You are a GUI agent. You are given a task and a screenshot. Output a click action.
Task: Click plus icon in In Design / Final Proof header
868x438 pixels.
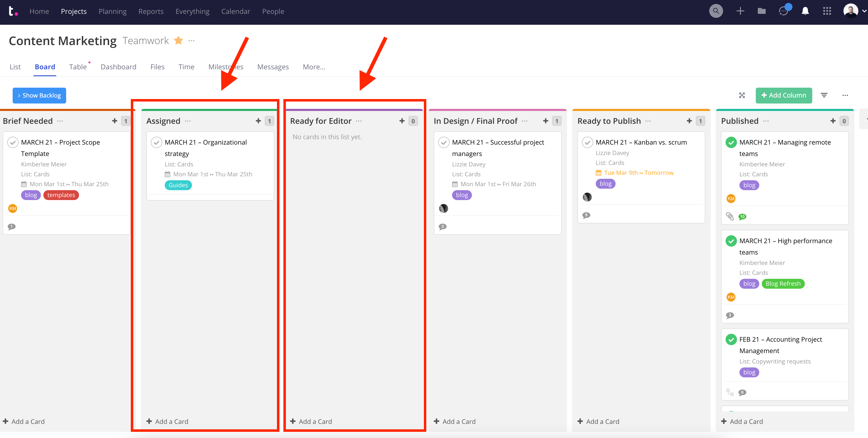(545, 121)
